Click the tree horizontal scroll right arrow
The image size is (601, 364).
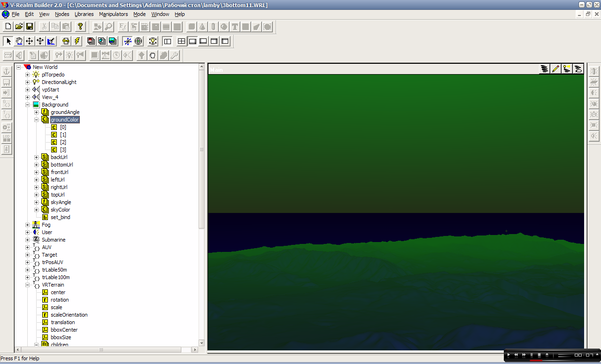[x=195, y=349]
